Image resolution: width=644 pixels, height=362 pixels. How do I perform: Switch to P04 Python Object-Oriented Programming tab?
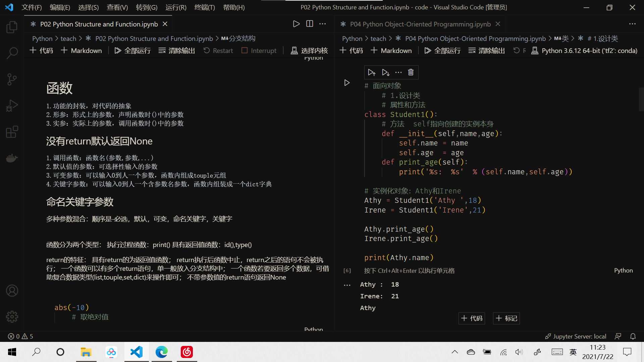[x=420, y=24]
